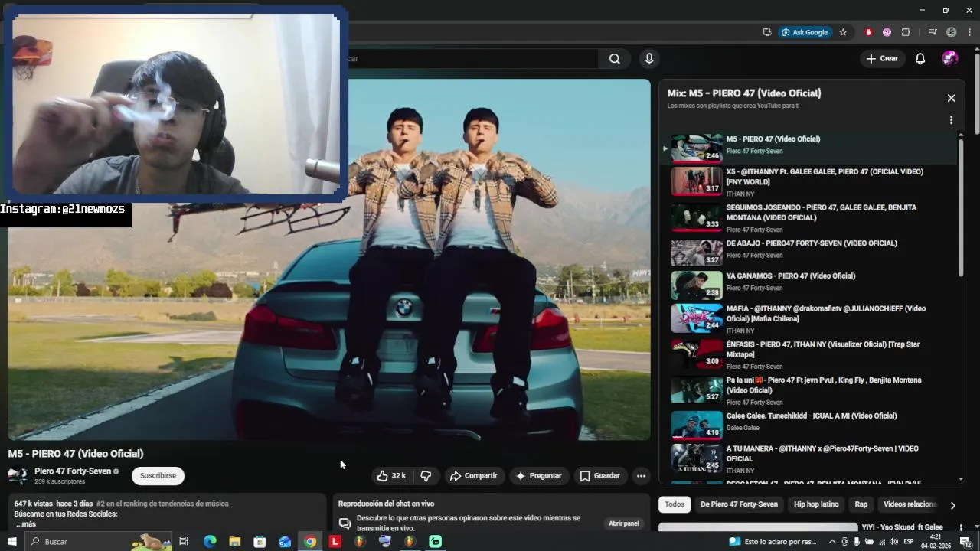
Task: Click the ESP language indicator
Action: point(909,542)
